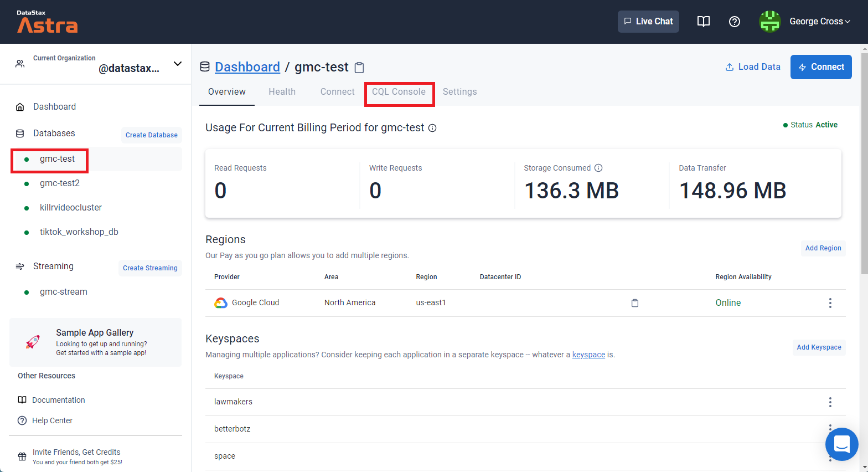Open Dashboard from sidebar

coord(54,107)
